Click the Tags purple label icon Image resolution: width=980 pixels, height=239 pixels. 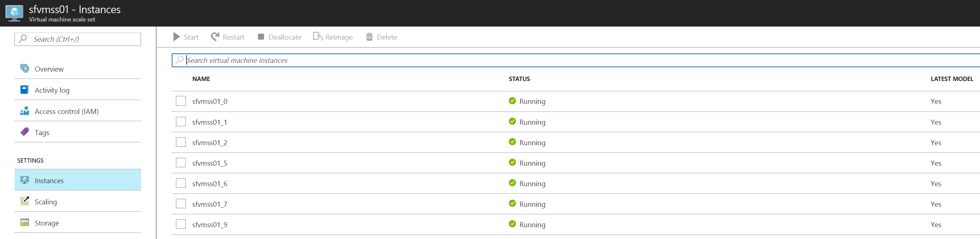(x=25, y=132)
